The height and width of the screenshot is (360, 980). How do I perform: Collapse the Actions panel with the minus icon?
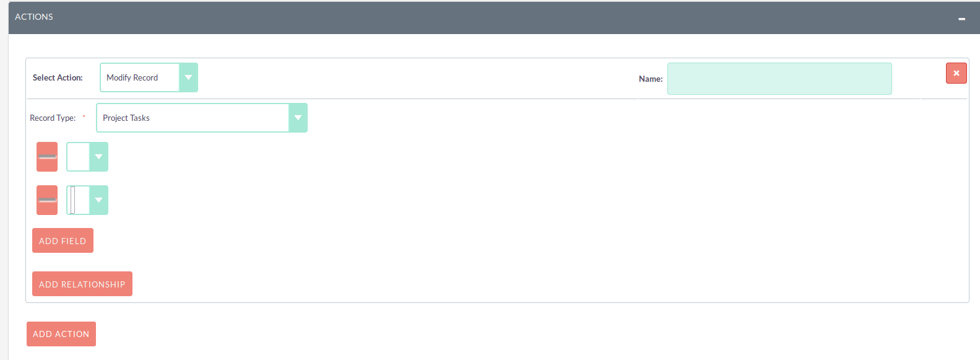point(961,19)
